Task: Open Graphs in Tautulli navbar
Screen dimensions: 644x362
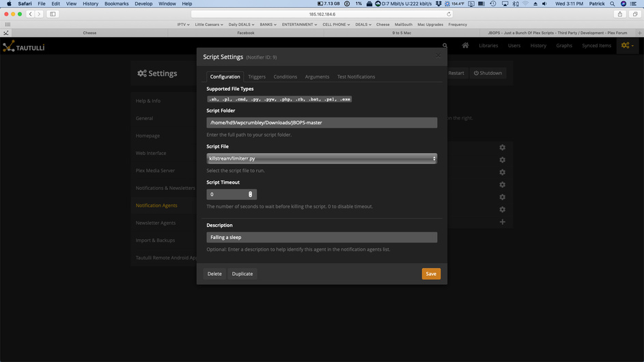Action: point(564,46)
